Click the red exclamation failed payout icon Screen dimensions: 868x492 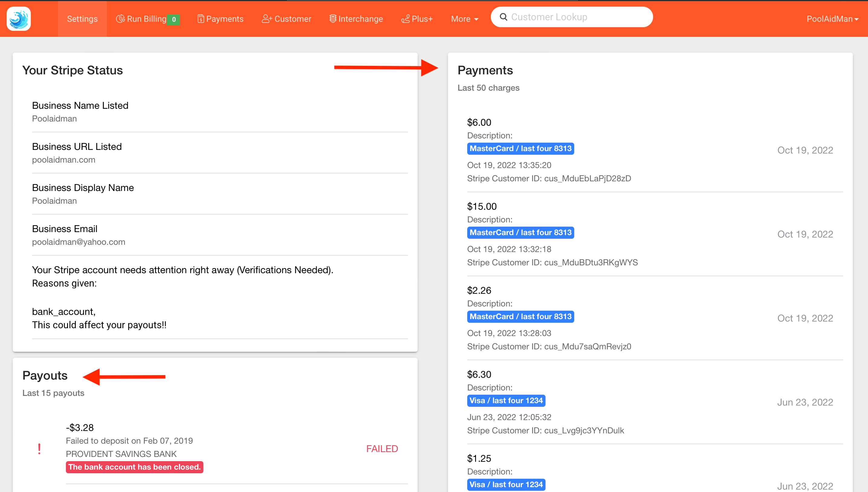[39, 449]
